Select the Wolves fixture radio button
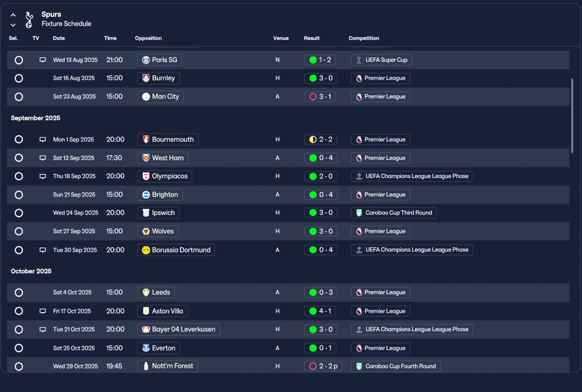This screenshot has height=392, width=582. (x=19, y=231)
